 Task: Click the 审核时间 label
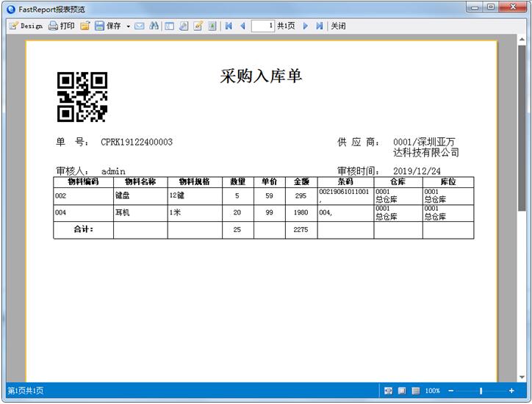coord(359,171)
